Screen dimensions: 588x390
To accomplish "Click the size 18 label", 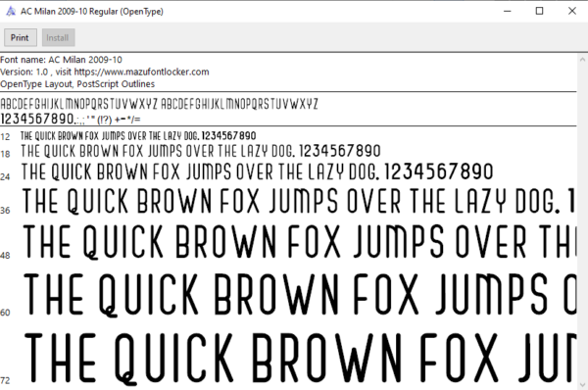I will pos(5,154).
